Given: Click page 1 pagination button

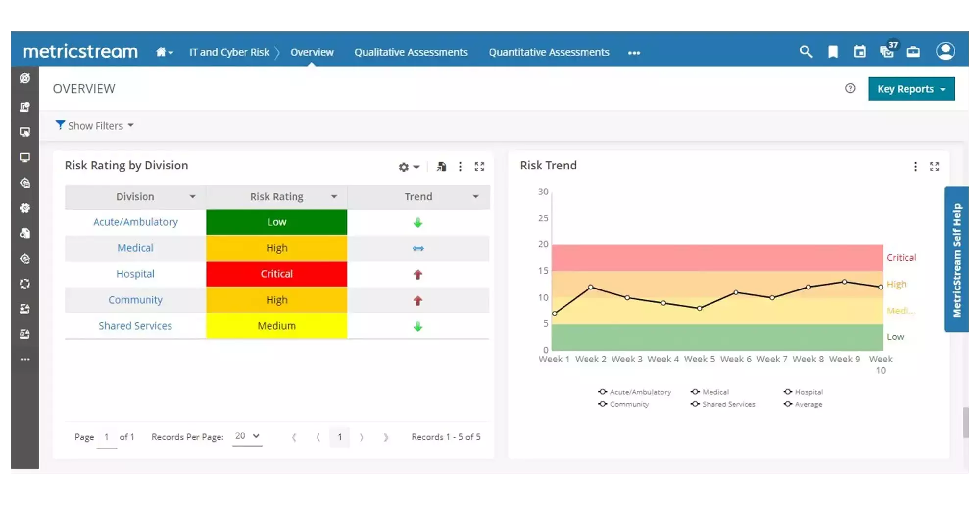Looking at the screenshot, I should [340, 437].
